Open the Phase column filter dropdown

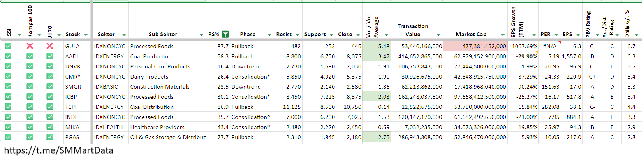coord(269,34)
